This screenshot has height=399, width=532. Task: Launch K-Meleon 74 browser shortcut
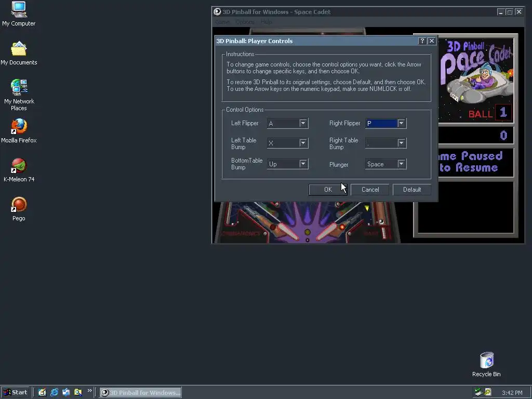point(19,170)
